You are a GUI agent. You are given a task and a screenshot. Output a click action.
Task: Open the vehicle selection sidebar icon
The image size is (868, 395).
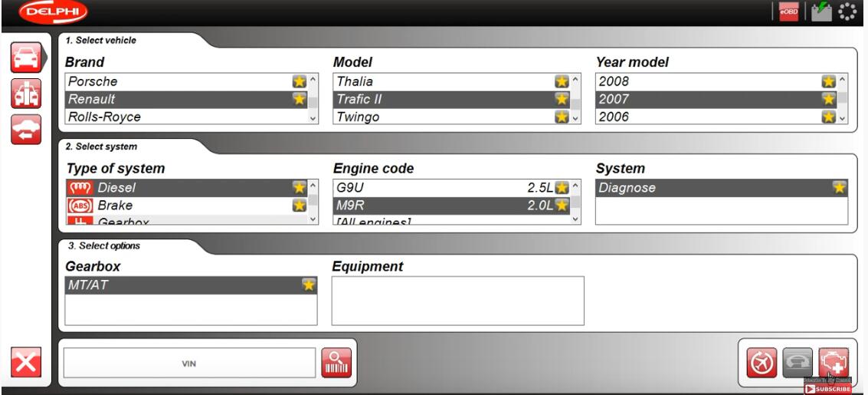click(26, 58)
